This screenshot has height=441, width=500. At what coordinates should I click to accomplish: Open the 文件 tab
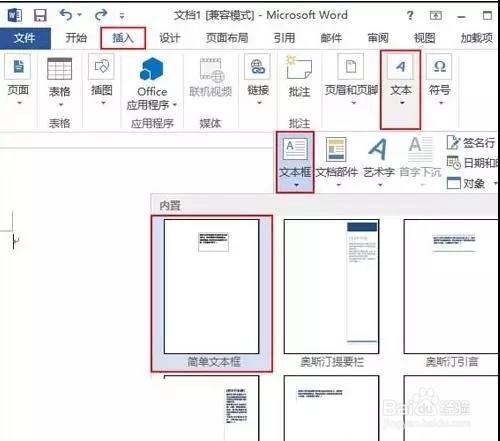coord(25,38)
